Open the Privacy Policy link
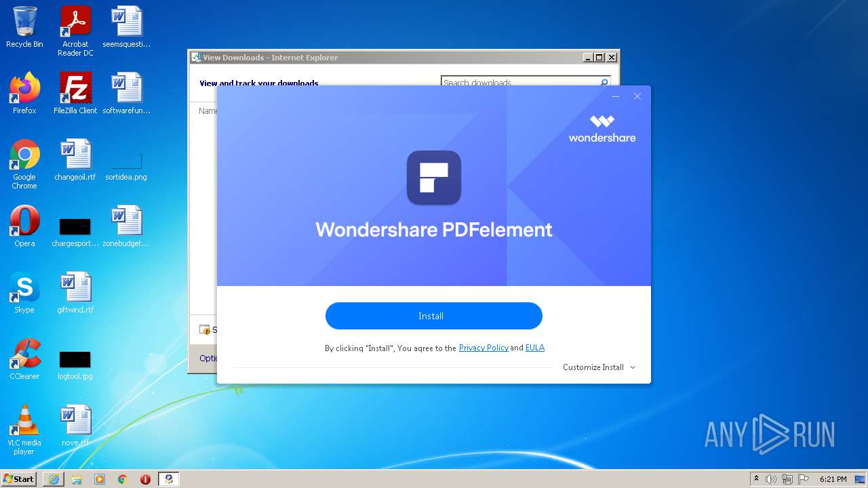 pyautogui.click(x=484, y=348)
